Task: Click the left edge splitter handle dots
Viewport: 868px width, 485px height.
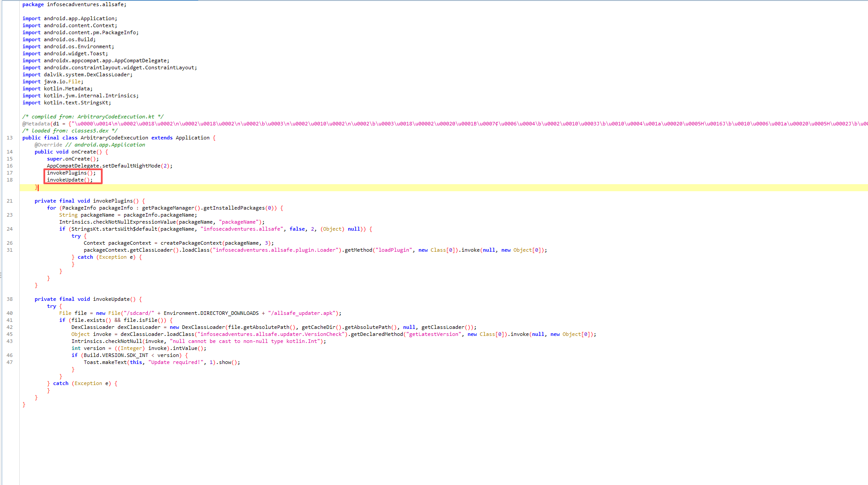Action: [x=1, y=275]
